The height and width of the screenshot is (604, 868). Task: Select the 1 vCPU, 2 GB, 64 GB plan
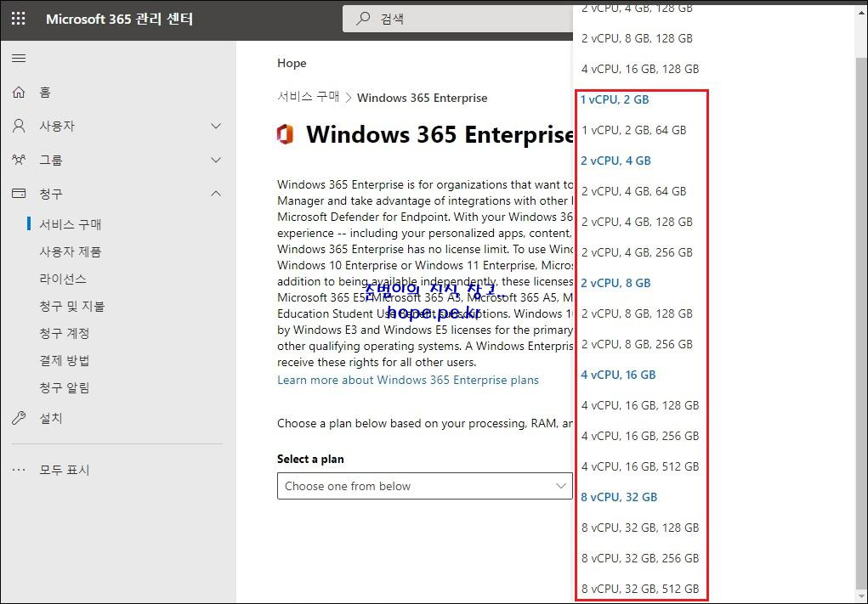(634, 130)
